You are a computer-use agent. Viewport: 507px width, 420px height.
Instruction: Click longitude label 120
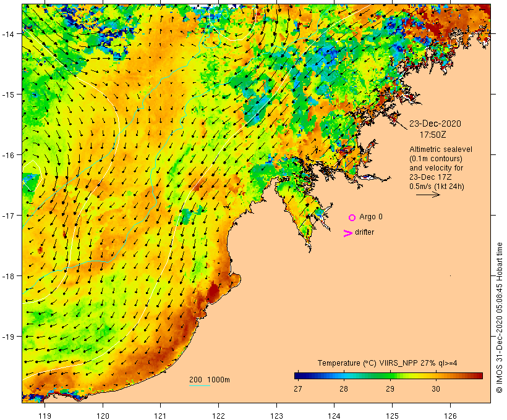tap(103, 416)
